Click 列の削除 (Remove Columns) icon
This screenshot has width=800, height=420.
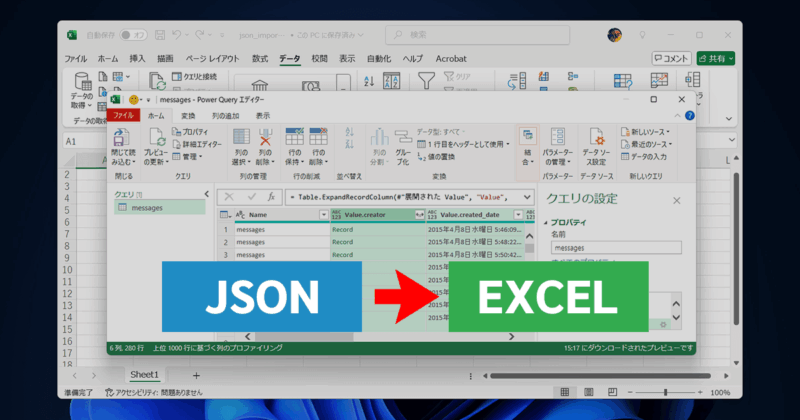[x=265, y=137]
